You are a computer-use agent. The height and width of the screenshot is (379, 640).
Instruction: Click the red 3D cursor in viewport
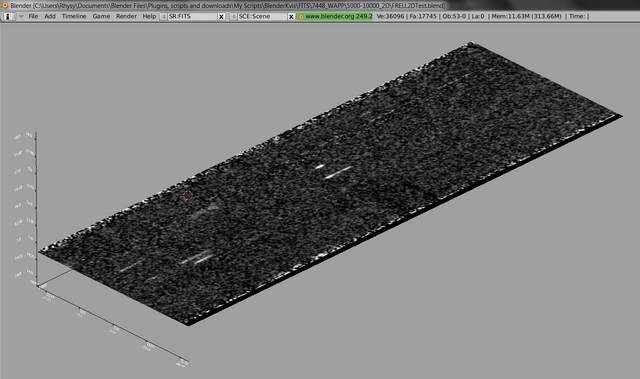point(188,195)
